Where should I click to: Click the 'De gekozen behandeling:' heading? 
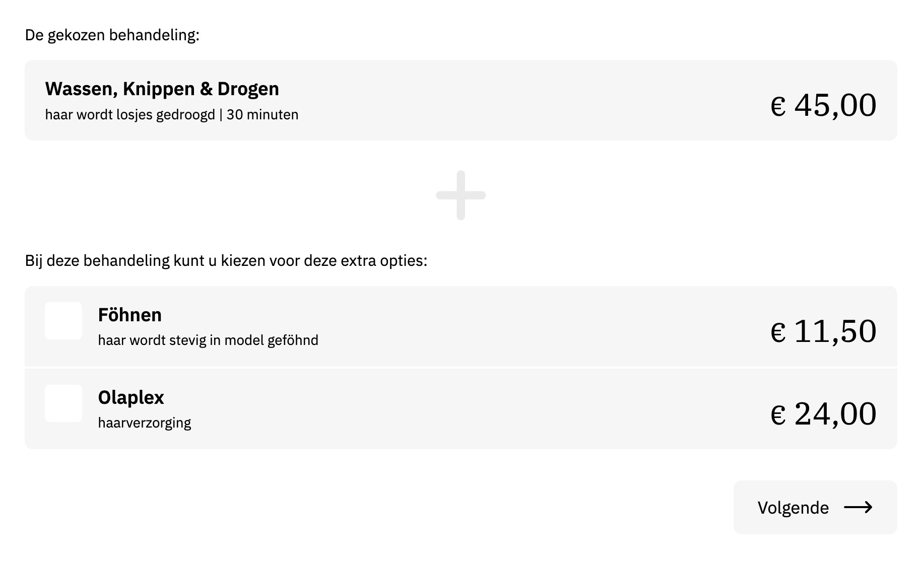coord(112,35)
